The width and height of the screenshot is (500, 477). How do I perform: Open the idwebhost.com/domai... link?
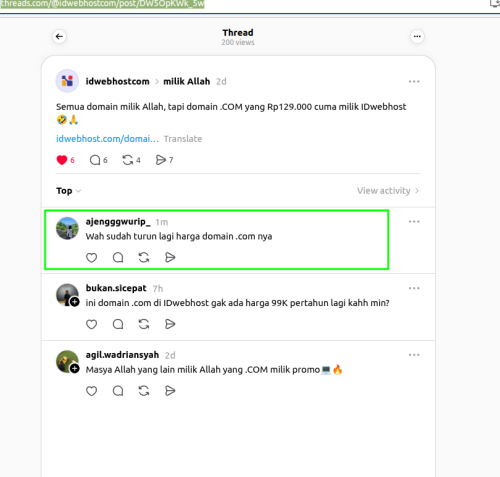(107, 139)
